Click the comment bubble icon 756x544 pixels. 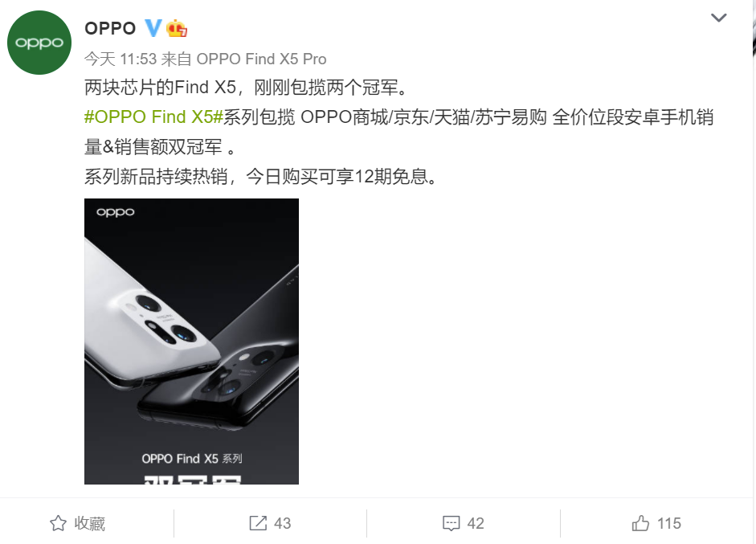452,523
